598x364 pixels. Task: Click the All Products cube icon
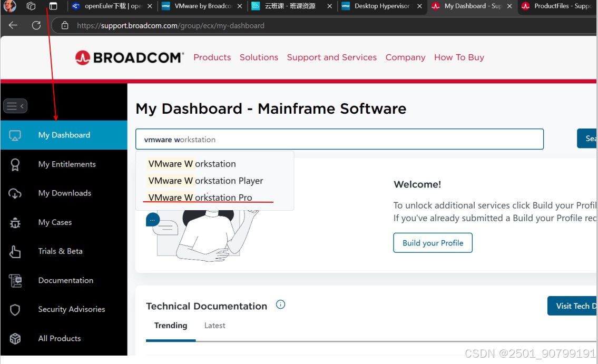(x=15, y=339)
